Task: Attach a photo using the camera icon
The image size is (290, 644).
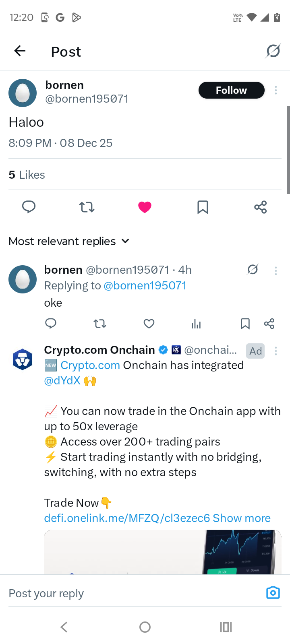Action: point(273,593)
